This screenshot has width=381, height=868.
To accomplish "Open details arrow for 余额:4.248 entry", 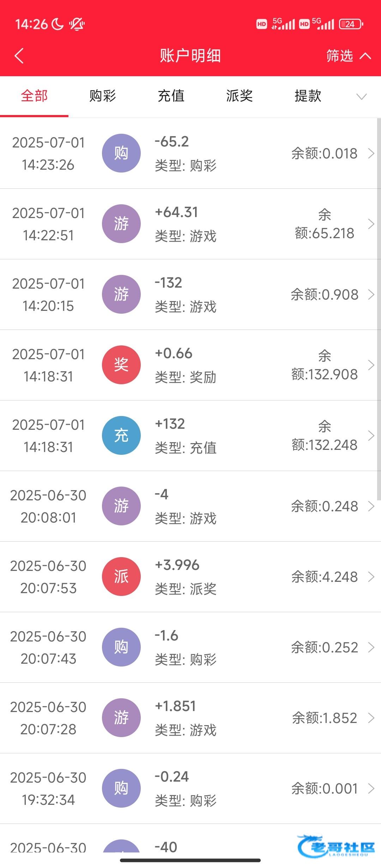I will coord(371,577).
